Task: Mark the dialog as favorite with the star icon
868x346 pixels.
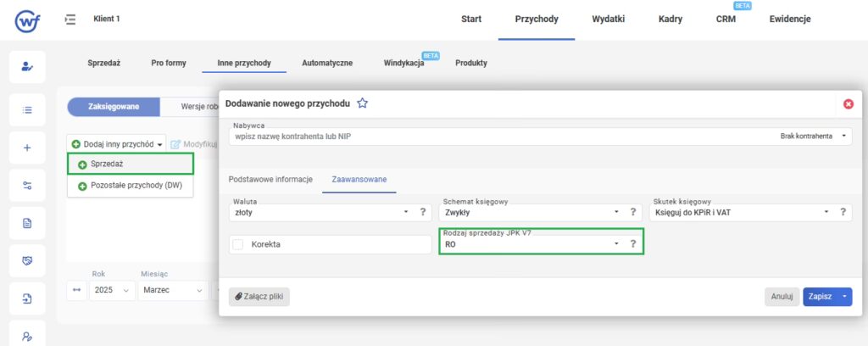Action: click(x=362, y=103)
